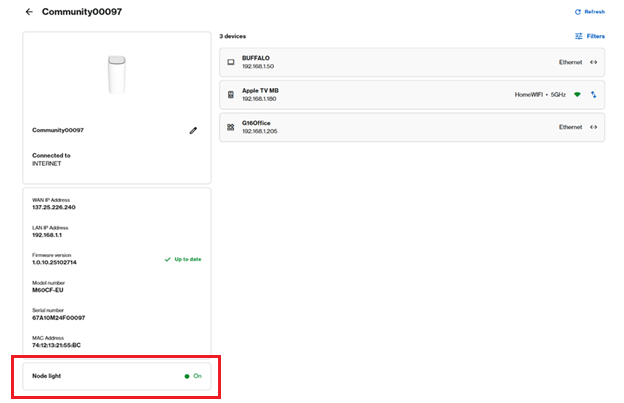
Task: Click the G16Office device type icon
Action: click(231, 127)
